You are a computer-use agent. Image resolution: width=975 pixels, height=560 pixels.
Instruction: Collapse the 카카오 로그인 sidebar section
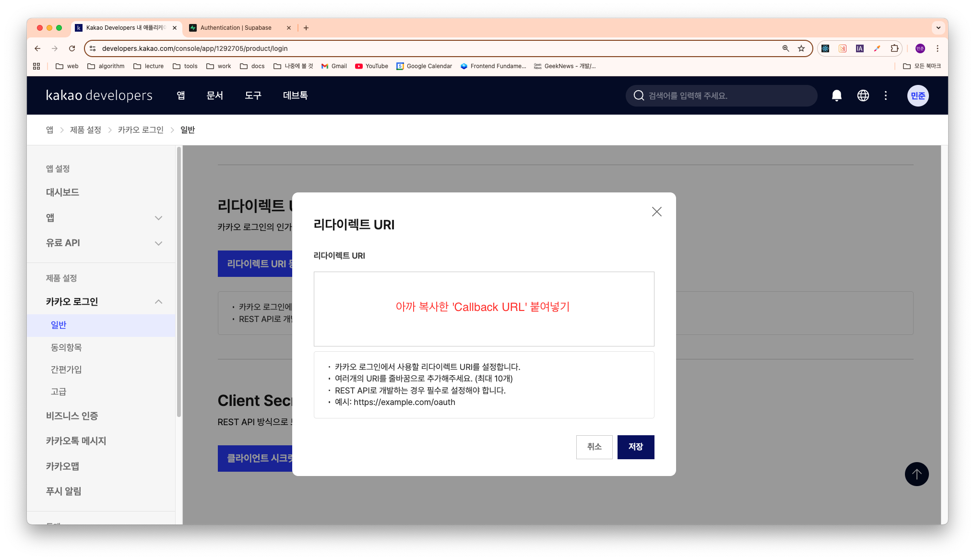click(158, 302)
